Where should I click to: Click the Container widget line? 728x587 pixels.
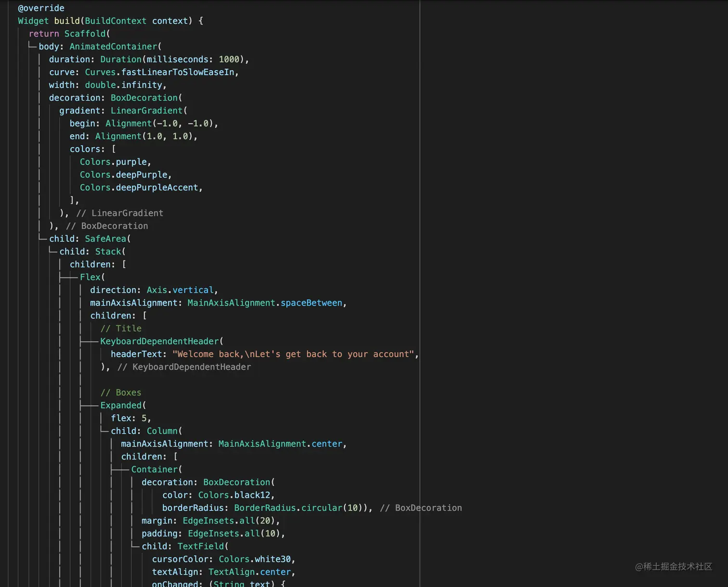coord(156,470)
